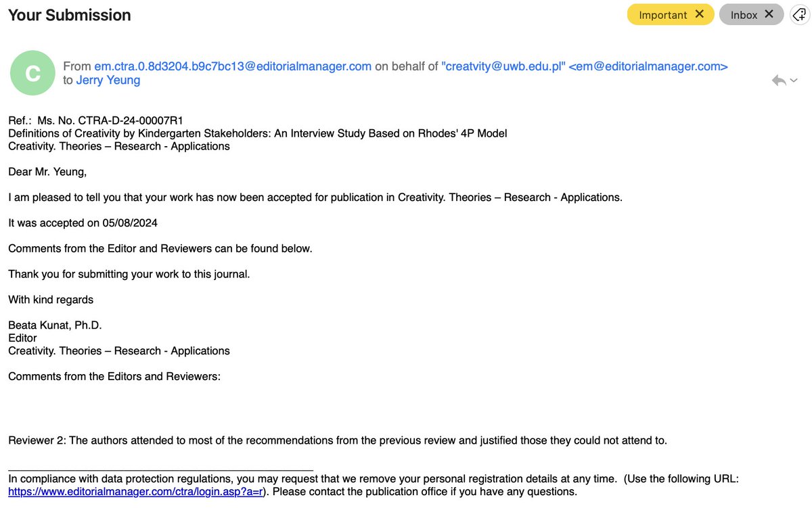The width and height of the screenshot is (812, 508).
Task: Click the manuscript title about Rhodes' 4P Model
Action: coord(257,133)
